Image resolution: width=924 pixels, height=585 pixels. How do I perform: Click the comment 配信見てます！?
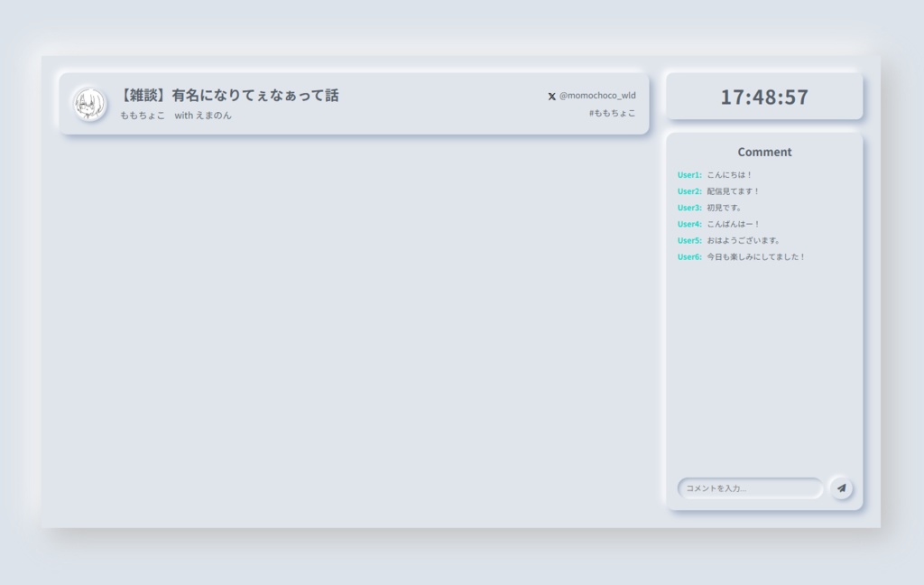point(734,191)
